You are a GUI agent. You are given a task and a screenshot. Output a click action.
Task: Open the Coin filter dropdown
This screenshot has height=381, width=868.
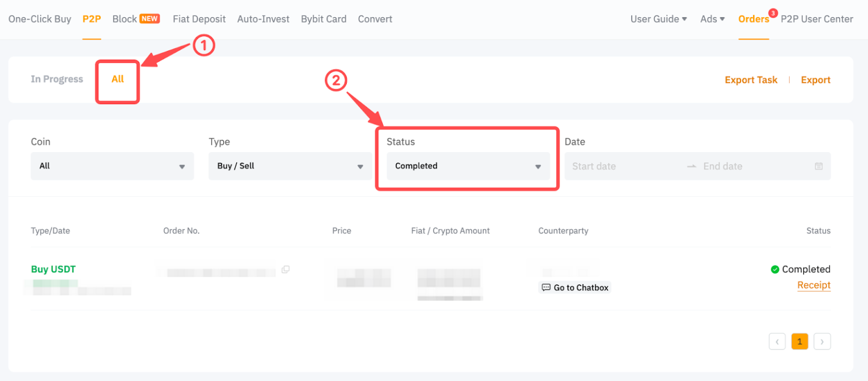[112, 166]
